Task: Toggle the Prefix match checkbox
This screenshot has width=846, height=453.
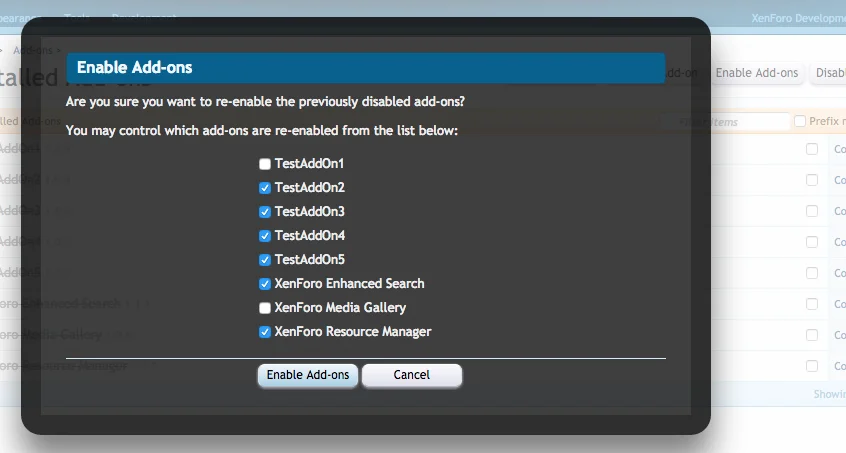Action: (800, 121)
